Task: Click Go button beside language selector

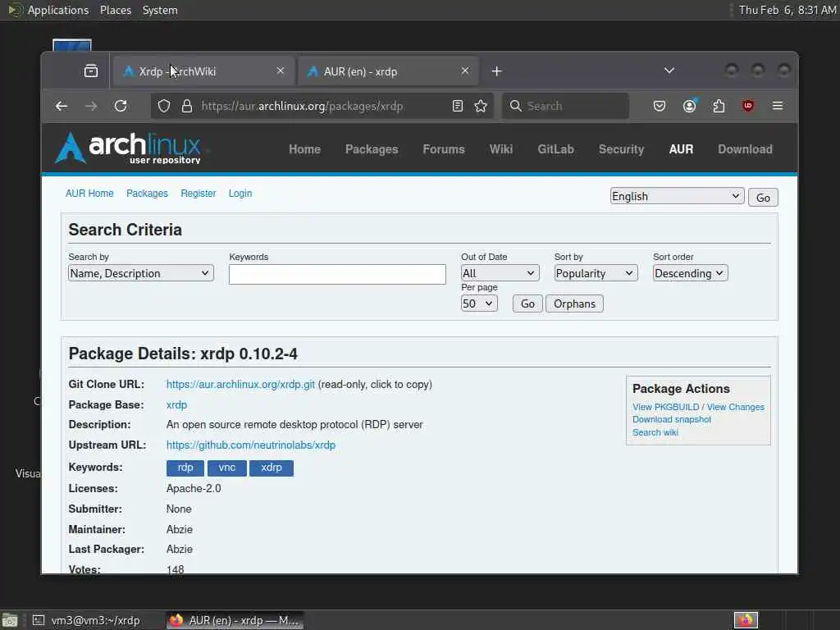Action: click(763, 197)
